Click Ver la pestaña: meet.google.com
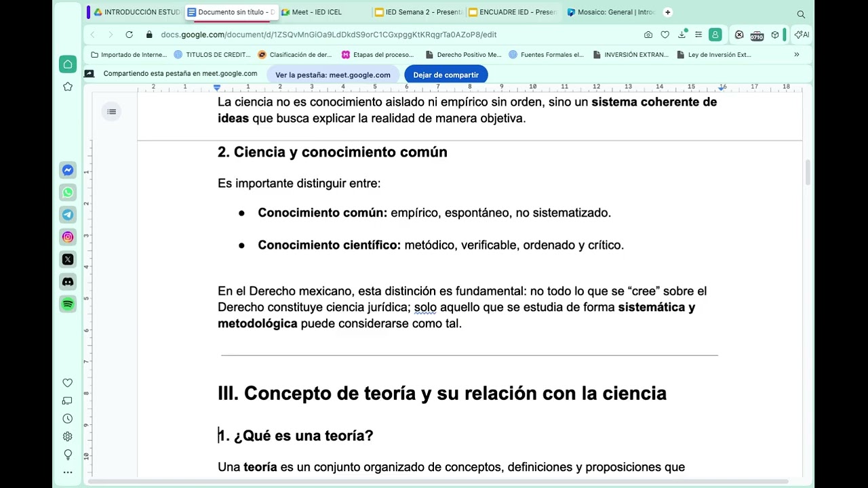The width and height of the screenshot is (868, 488). click(332, 75)
